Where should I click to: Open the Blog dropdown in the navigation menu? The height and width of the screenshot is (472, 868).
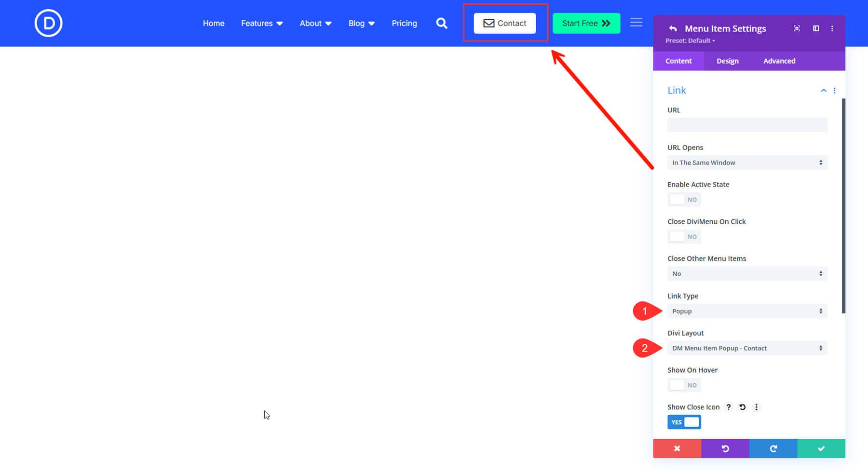coord(361,23)
